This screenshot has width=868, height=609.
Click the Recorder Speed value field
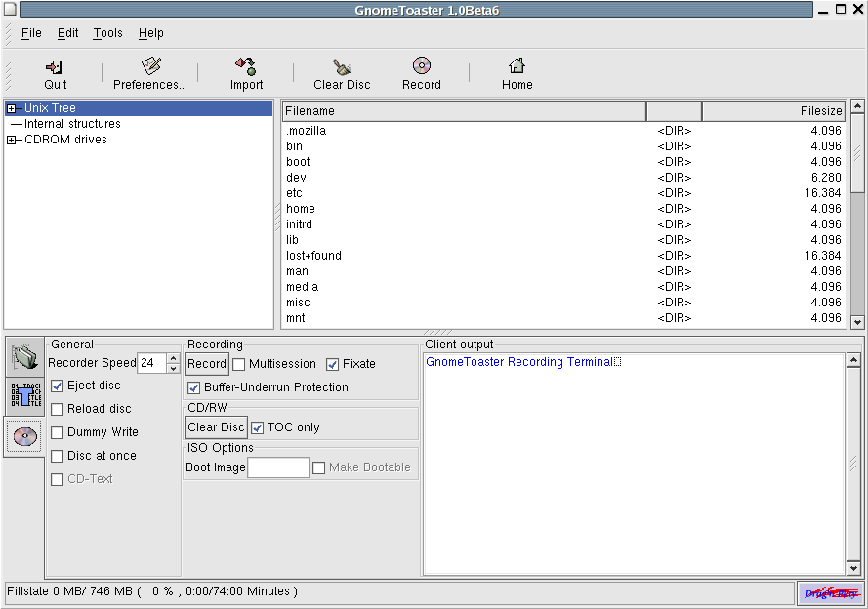click(152, 363)
